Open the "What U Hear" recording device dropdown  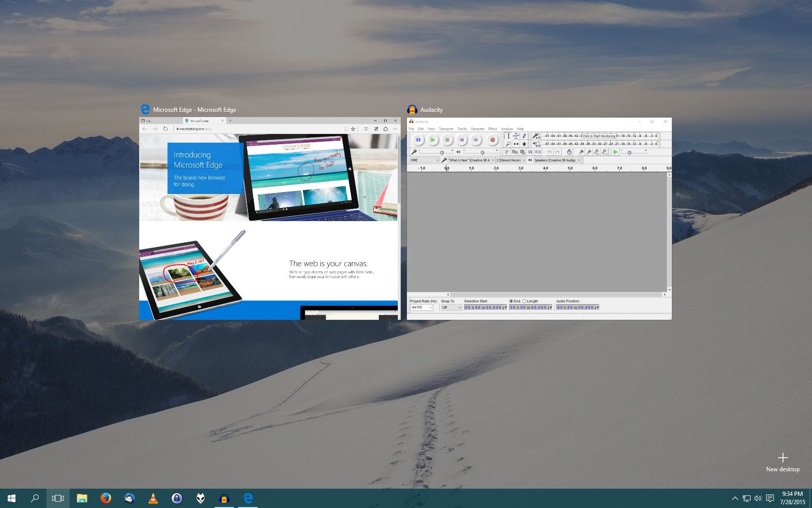pyautogui.click(x=471, y=160)
